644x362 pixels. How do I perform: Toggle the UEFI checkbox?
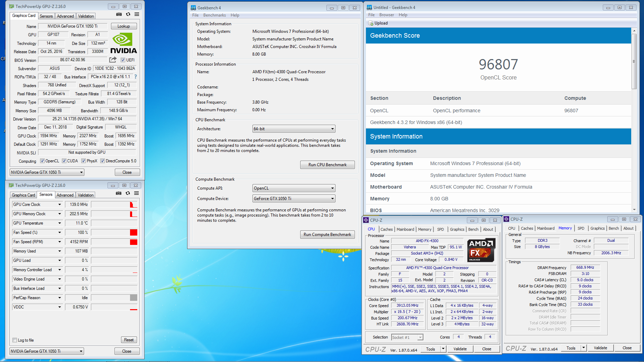tap(123, 60)
